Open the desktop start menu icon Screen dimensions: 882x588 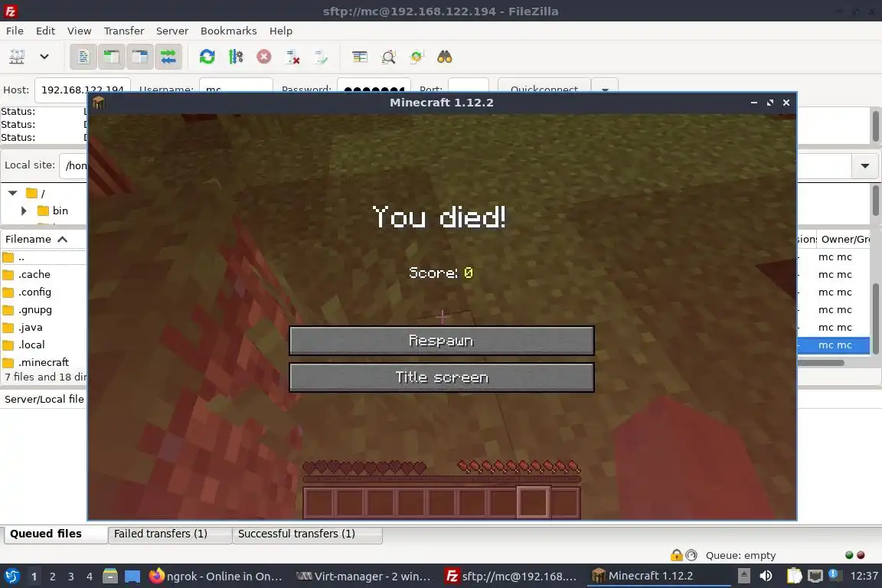pos(11,576)
